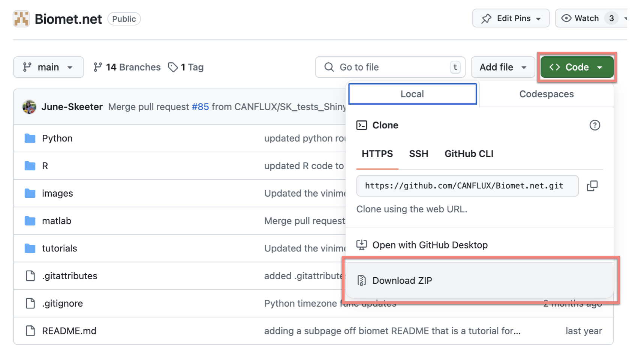Choose Open with GitHub Desktop
Screen dimensions: 644x358
[x=479, y=245]
